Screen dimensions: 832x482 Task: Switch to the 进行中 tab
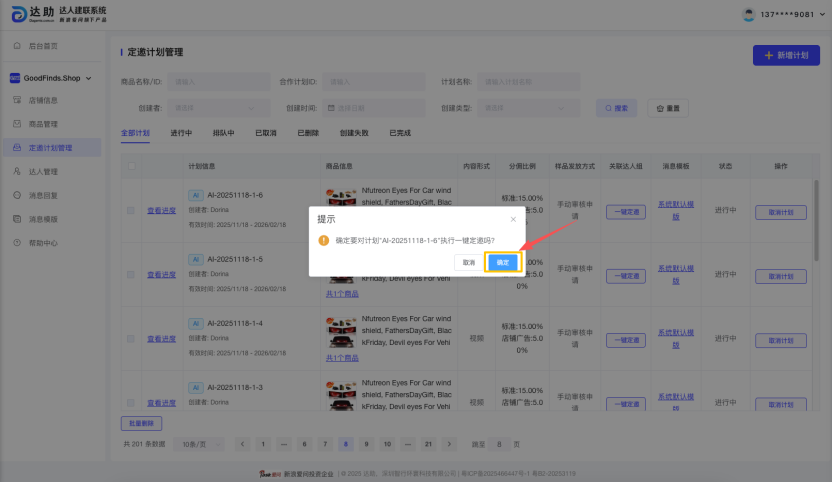(181, 132)
